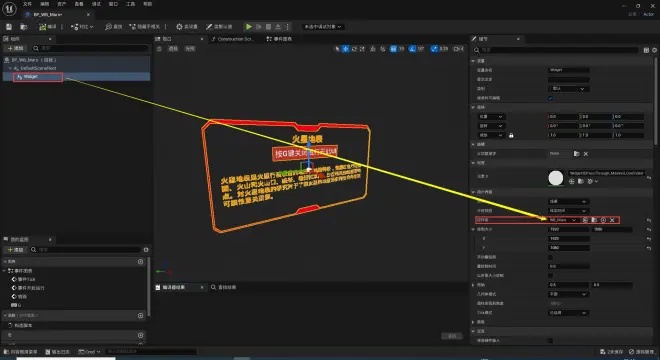Toggle the checked checkbox in Variable section
The image size is (660, 360).
(550, 98)
